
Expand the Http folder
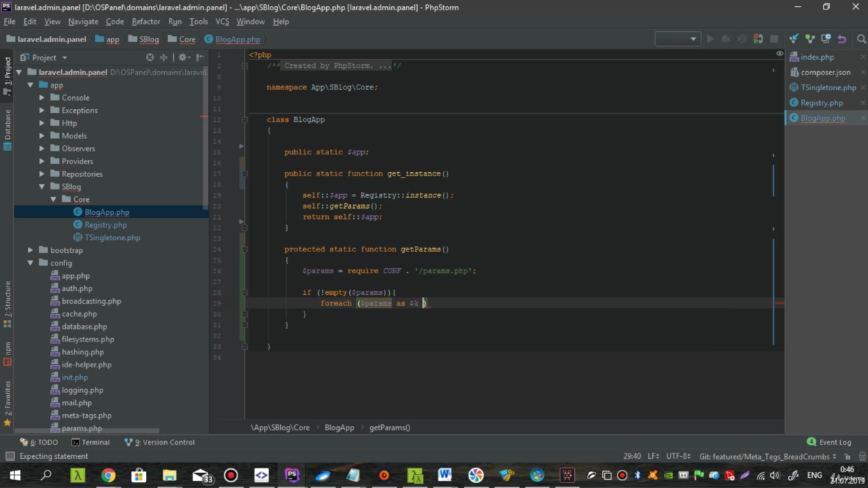tap(42, 123)
